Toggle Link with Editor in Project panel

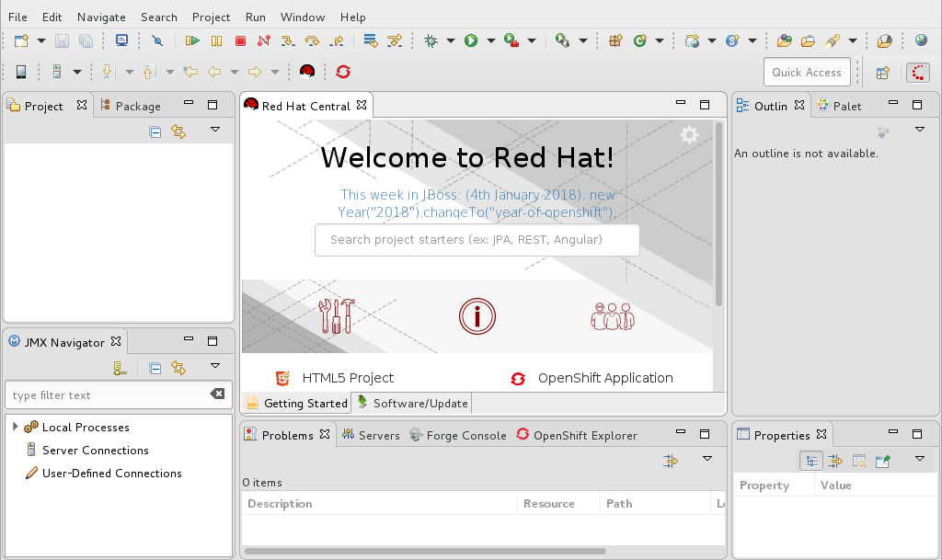pos(178,131)
